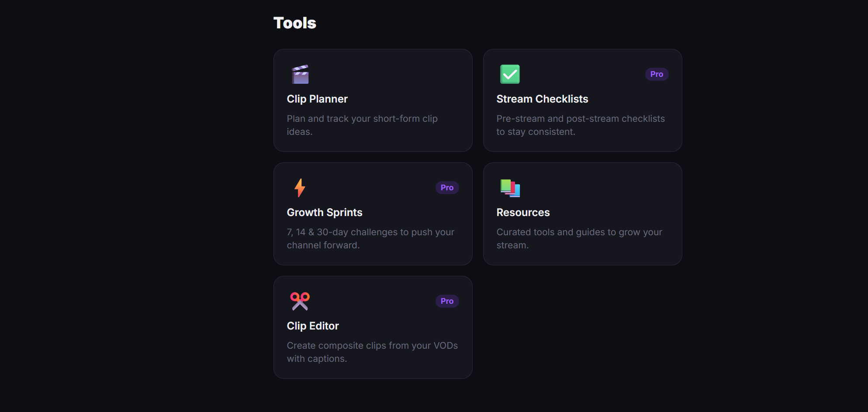Click the Pro badge on Clip Editor
The width and height of the screenshot is (868, 412).
447,301
